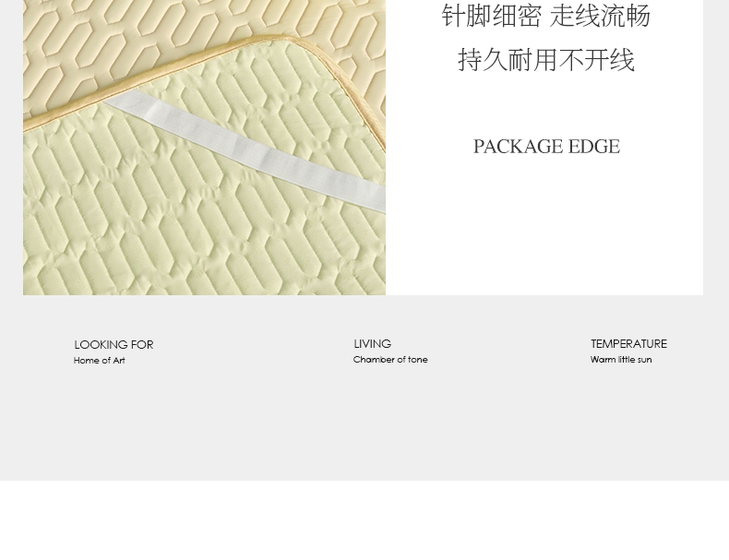Viewport: 729px width, 560px height.
Task: Click the TEMPERATURE label
Action: pos(628,344)
